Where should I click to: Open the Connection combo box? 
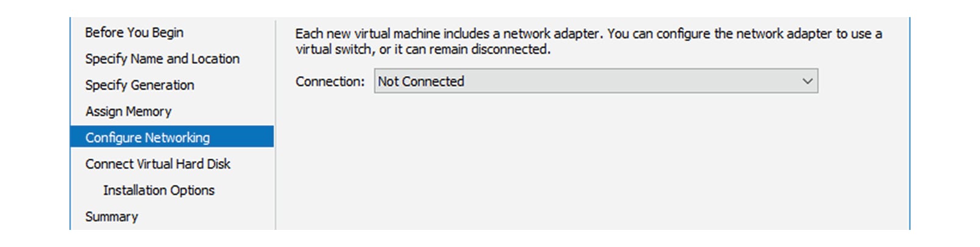(595, 81)
